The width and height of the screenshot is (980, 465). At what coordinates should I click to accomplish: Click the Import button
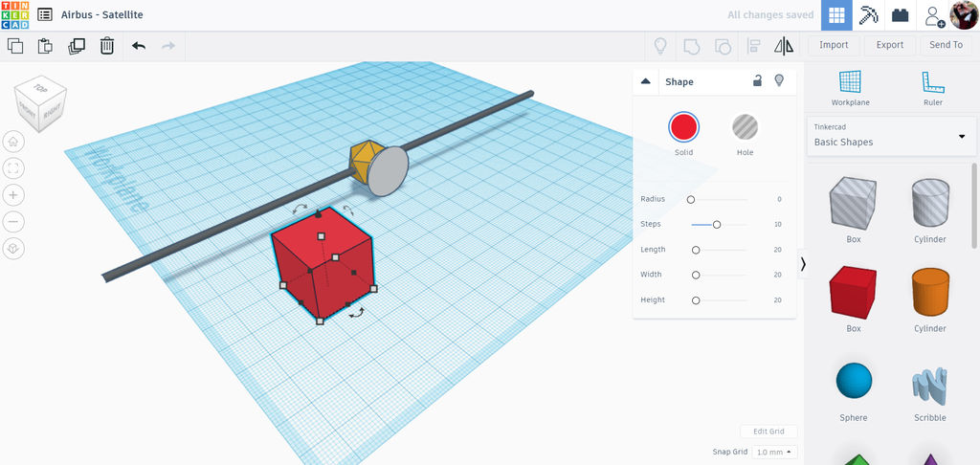[x=834, y=45]
